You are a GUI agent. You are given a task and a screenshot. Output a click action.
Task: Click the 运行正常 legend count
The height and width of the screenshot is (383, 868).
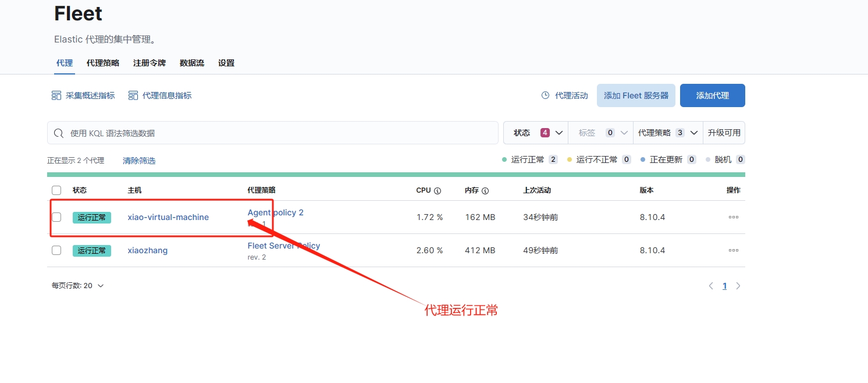553,159
